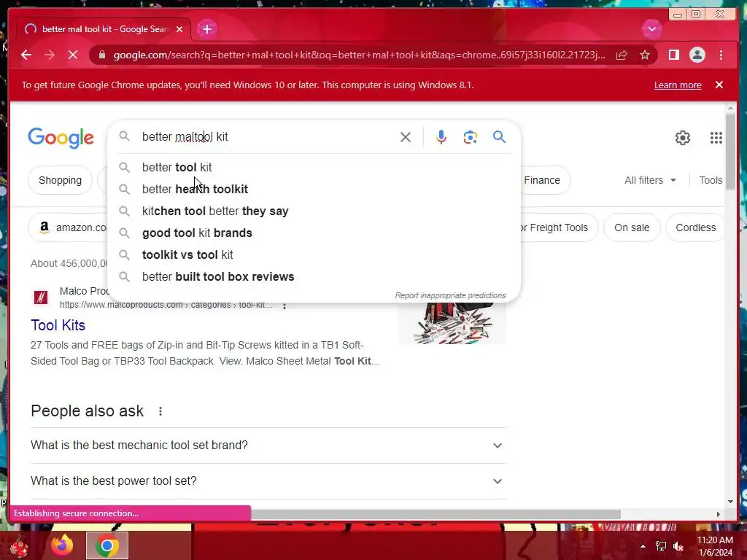Open the network tray icon
This screenshot has width=747, height=560.
(x=661, y=546)
